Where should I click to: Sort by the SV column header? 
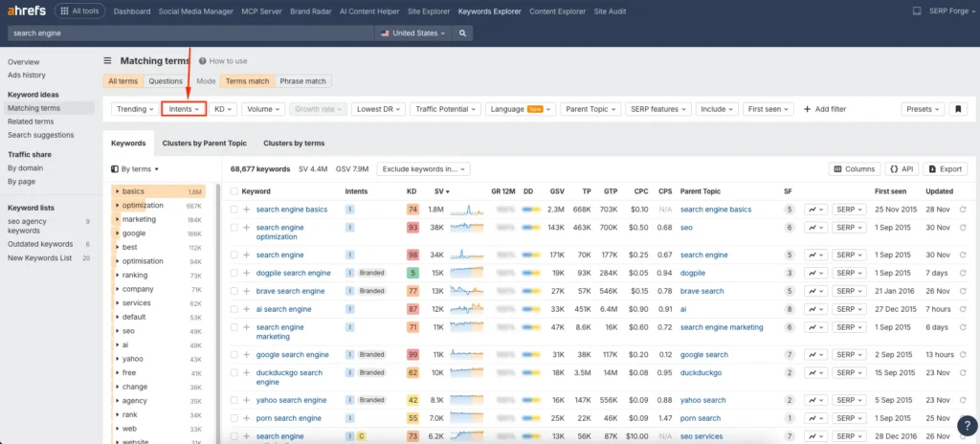[442, 192]
